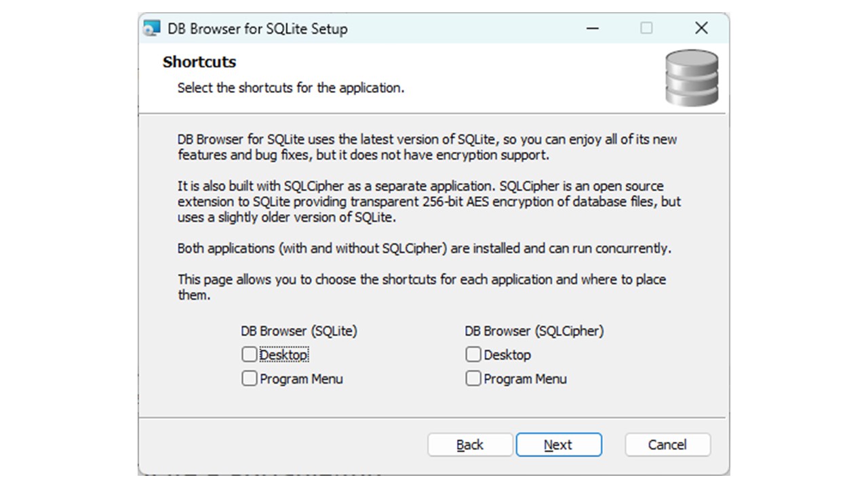Click the Shortcuts page heading
Image resolution: width=868 pixels, height=488 pixels.
[199, 62]
